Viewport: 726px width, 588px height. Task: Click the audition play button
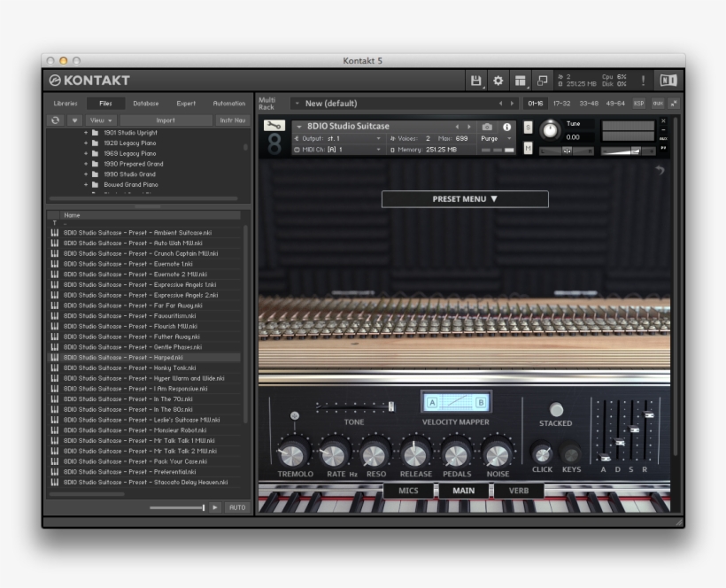(x=215, y=507)
